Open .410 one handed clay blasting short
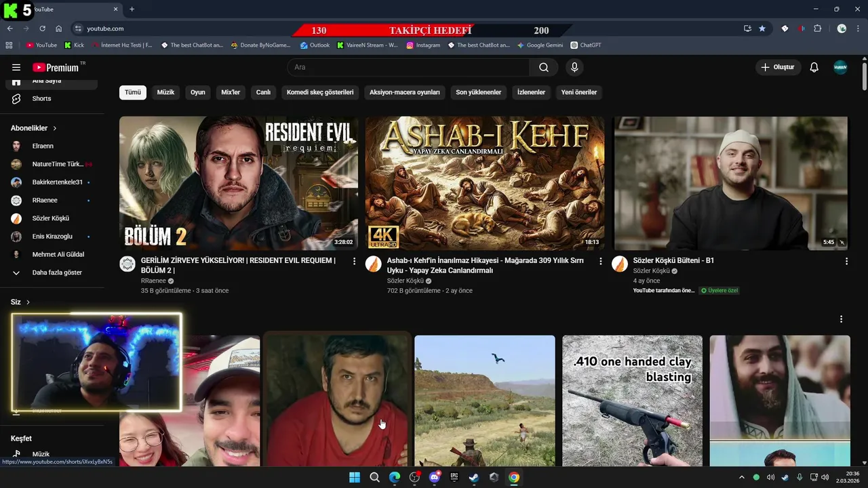This screenshot has height=488, width=868. (x=632, y=401)
